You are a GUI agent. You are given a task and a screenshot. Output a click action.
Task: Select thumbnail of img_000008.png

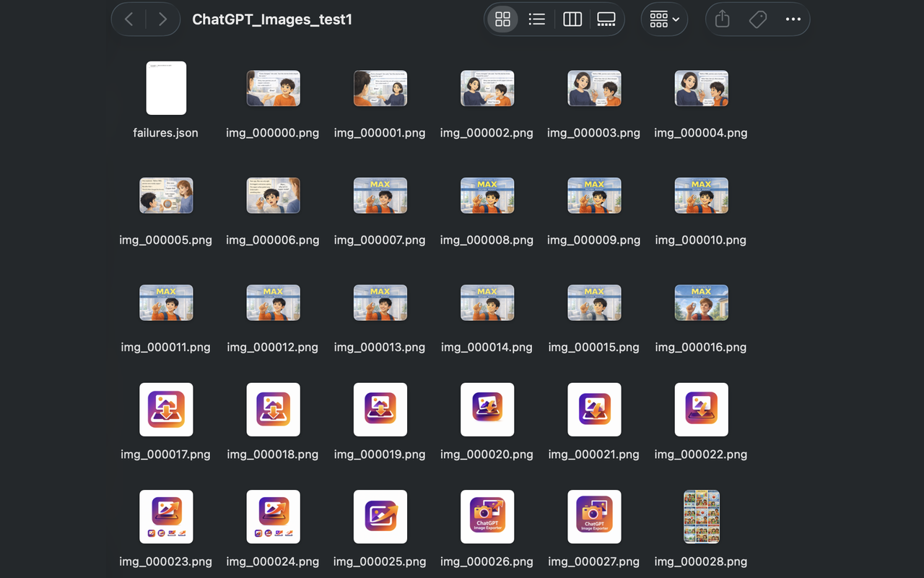pyautogui.click(x=487, y=195)
